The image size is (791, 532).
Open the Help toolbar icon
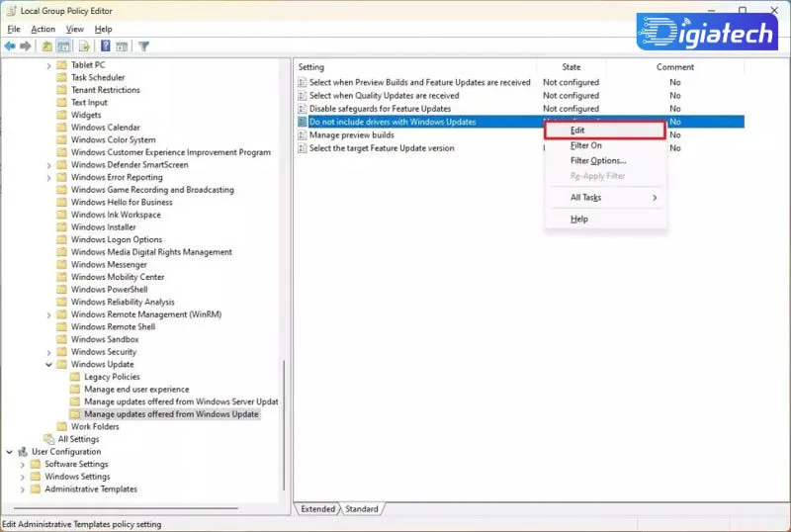tap(106, 46)
